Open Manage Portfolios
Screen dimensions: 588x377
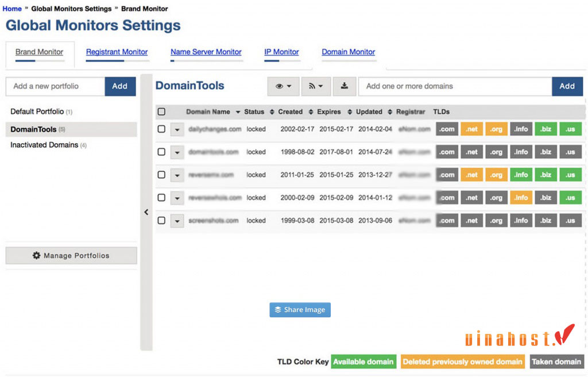pyautogui.click(x=71, y=256)
